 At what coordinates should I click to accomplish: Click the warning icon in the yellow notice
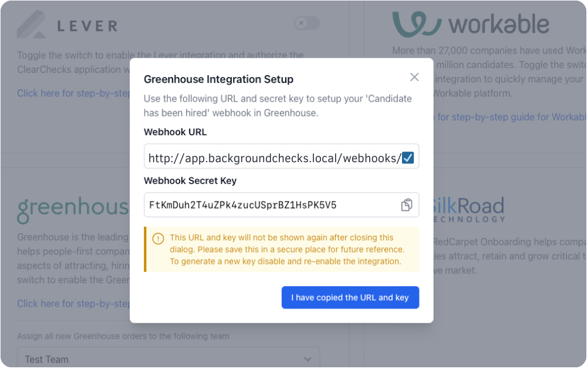(x=158, y=239)
